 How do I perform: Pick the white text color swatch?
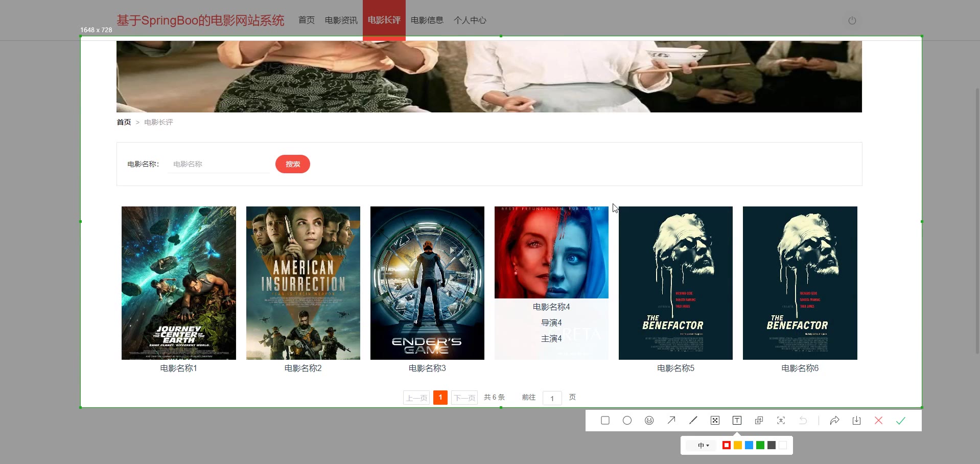coord(783,445)
